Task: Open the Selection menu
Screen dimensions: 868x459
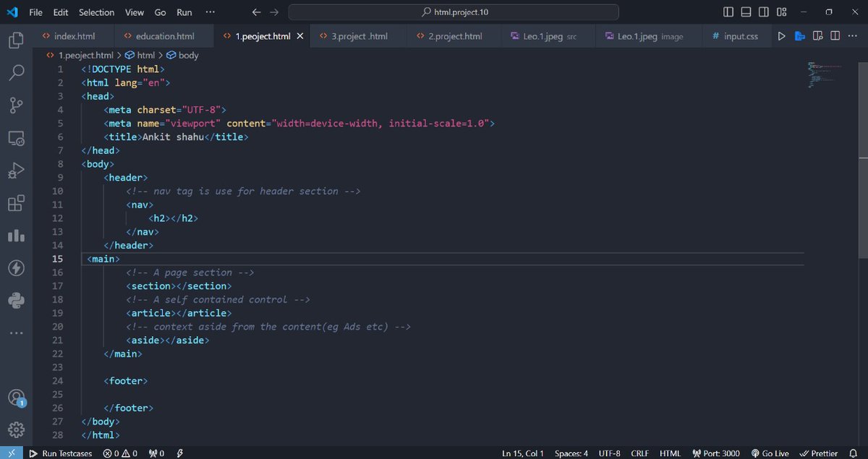Action: [96, 12]
